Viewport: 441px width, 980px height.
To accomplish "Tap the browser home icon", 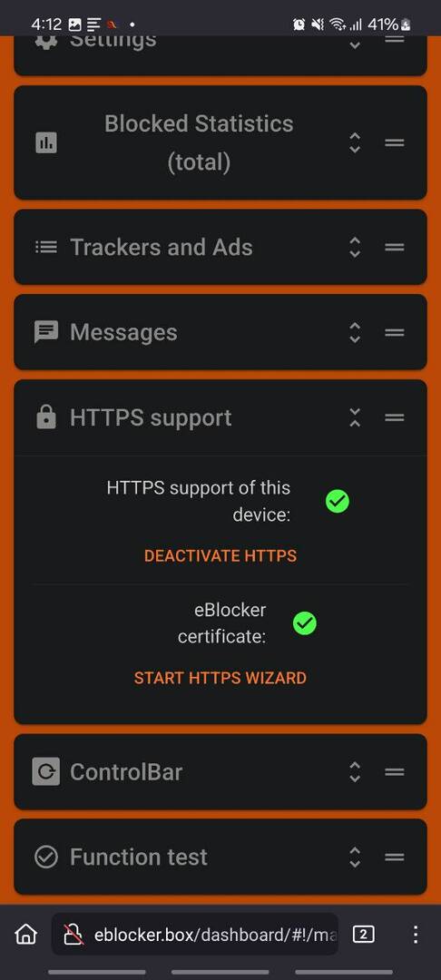I will click(25, 935).
